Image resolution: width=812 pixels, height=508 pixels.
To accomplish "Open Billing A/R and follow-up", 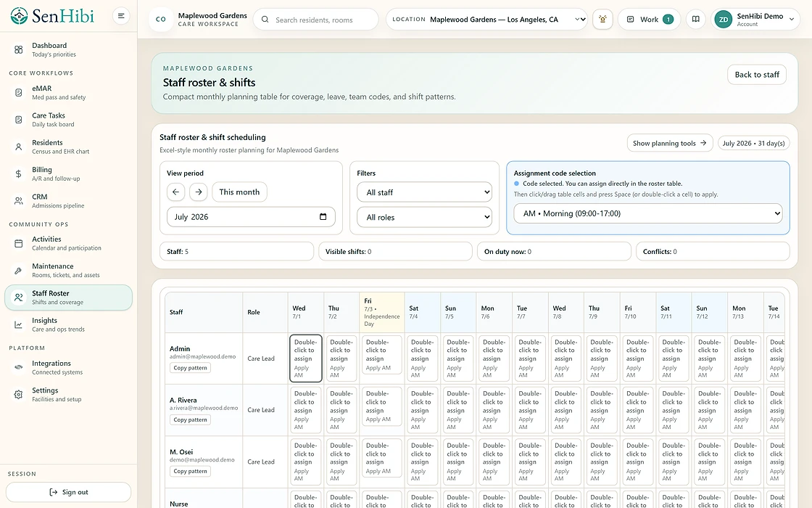I will [x=68, y=173].
